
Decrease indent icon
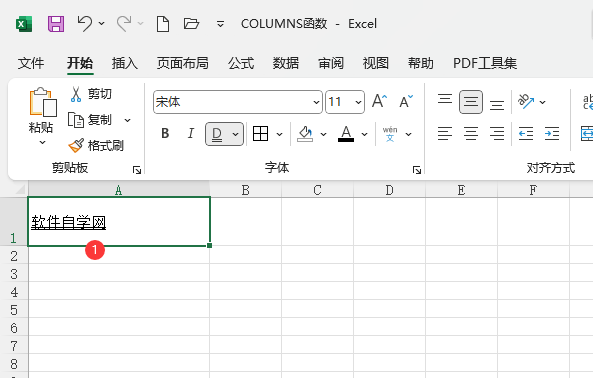click(x=526, y=133)
